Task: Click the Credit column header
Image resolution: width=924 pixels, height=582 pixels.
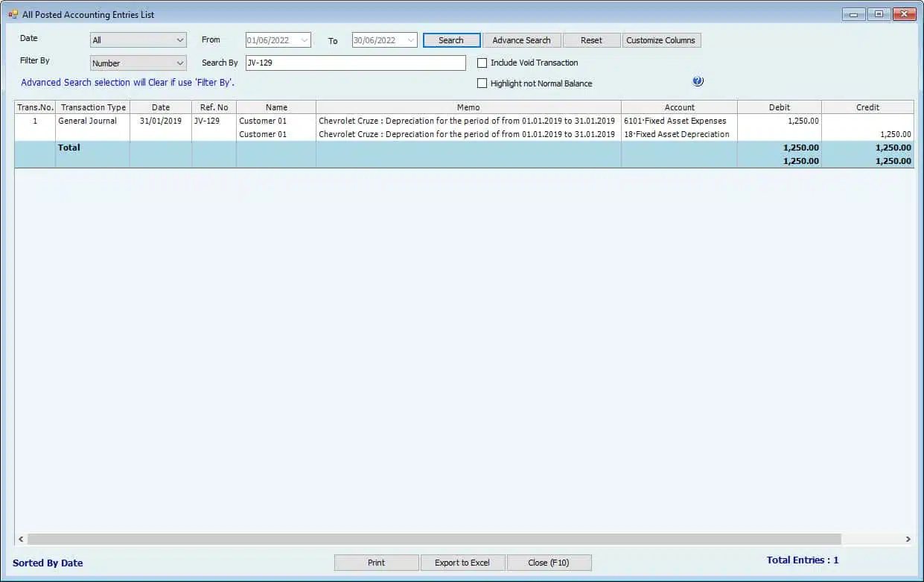Action: 867,107
